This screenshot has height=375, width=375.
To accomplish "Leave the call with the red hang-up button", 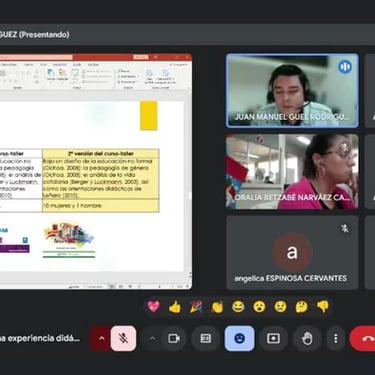I will [363, 338].
